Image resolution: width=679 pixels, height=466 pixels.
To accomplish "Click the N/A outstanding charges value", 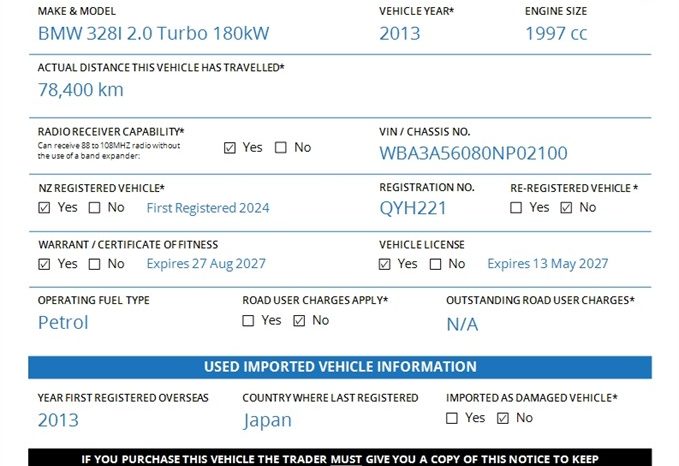I will (462, 324).
